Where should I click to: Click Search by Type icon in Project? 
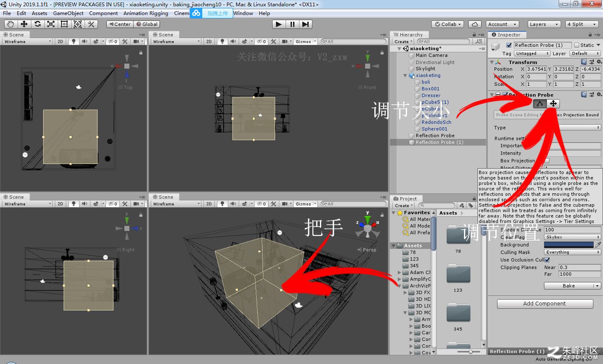(x=461, y=205)
